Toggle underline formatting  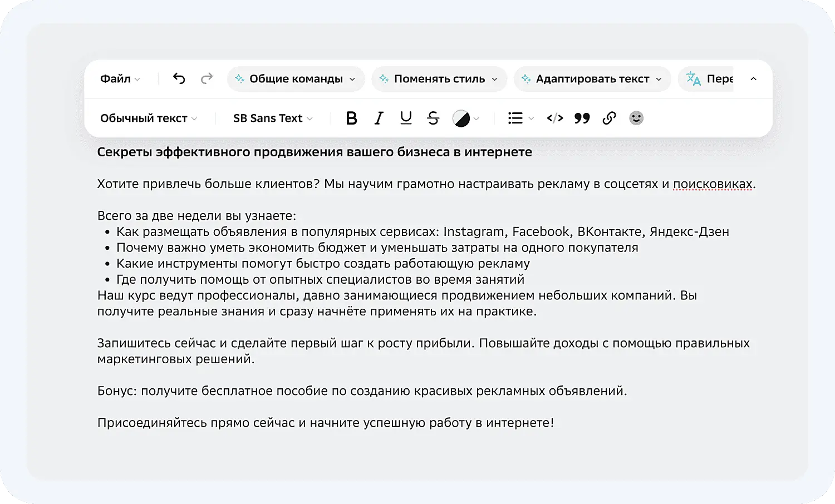(x=406, y=118)
